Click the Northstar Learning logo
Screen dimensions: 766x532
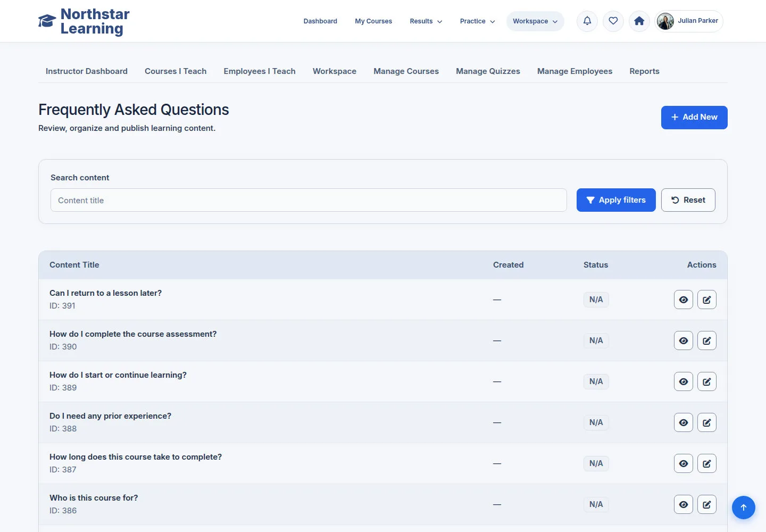coord(84,21)
